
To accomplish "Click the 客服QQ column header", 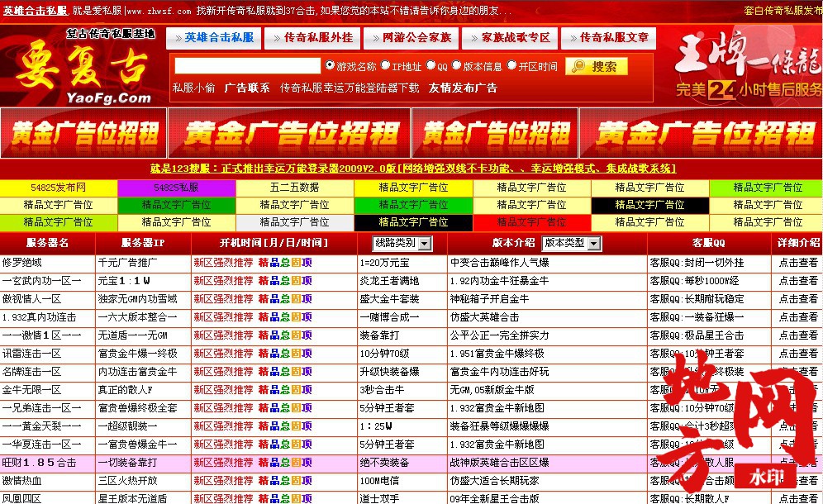I will [709, 243].
